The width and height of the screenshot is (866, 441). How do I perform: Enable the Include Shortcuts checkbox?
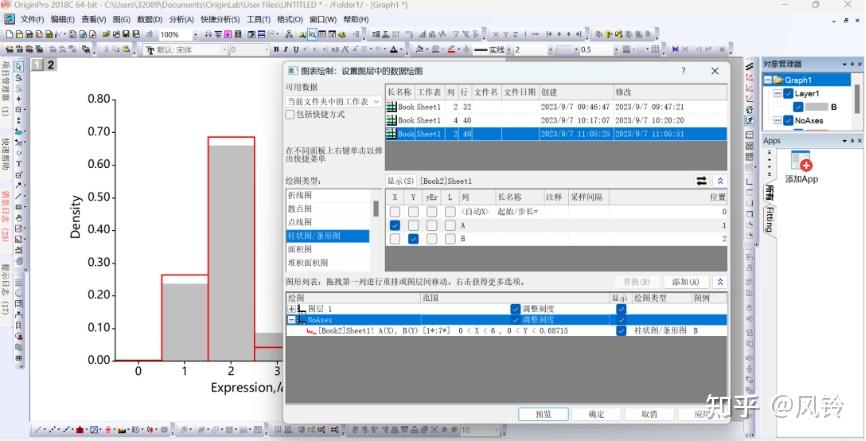pos(290,114)
